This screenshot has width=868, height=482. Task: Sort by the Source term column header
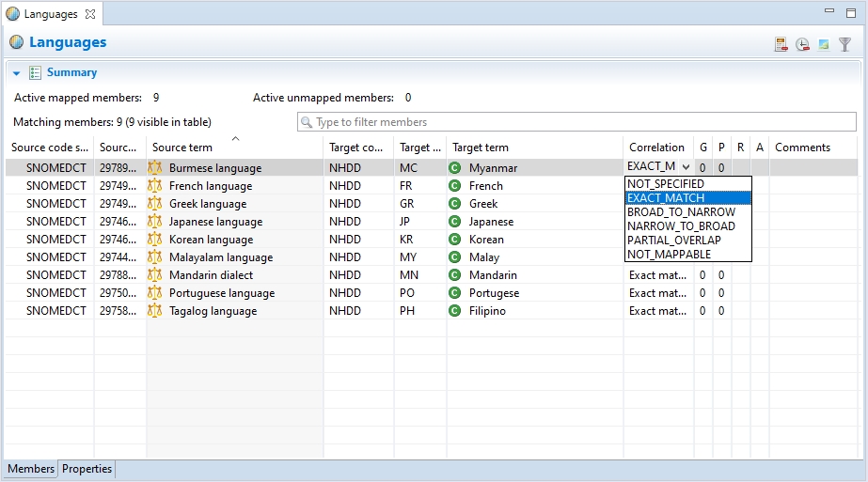coord(182,148)
